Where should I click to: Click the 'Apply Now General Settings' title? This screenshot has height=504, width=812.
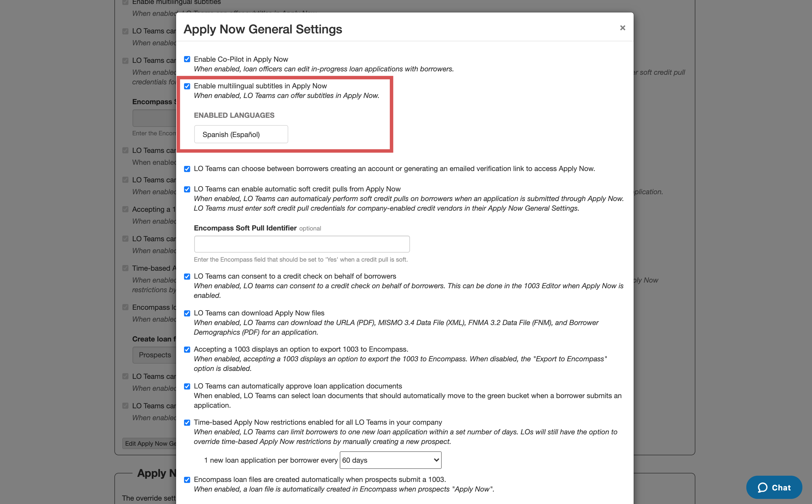[263, 29]
